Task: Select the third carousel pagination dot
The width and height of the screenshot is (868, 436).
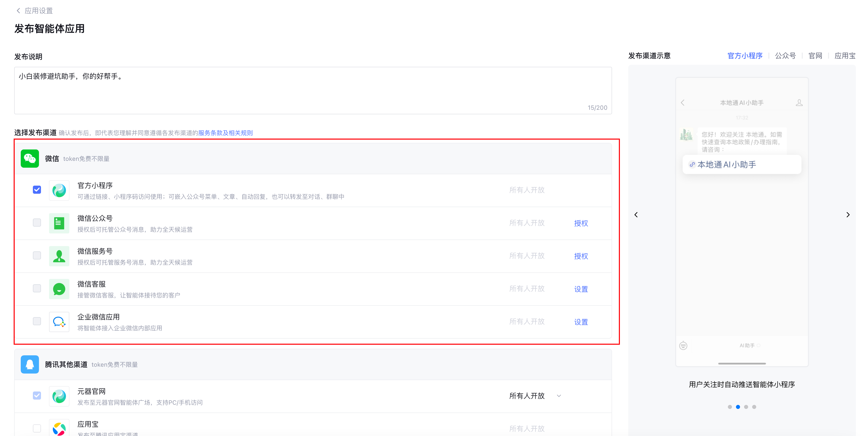Action: [x=746, y=407]
